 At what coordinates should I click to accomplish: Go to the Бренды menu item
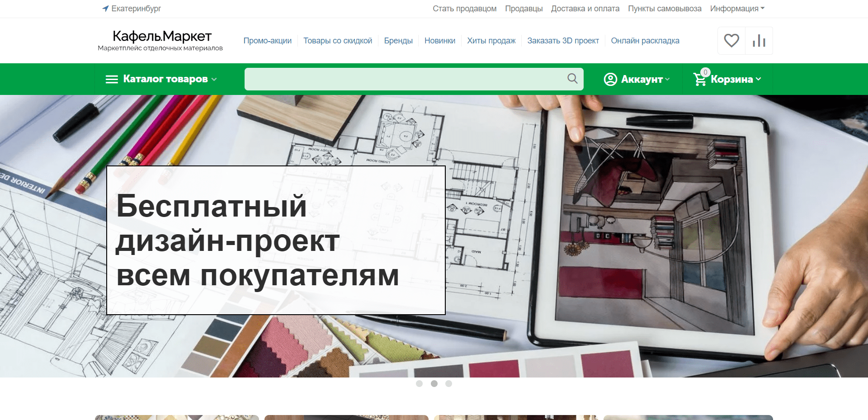(x=398, y=41)
